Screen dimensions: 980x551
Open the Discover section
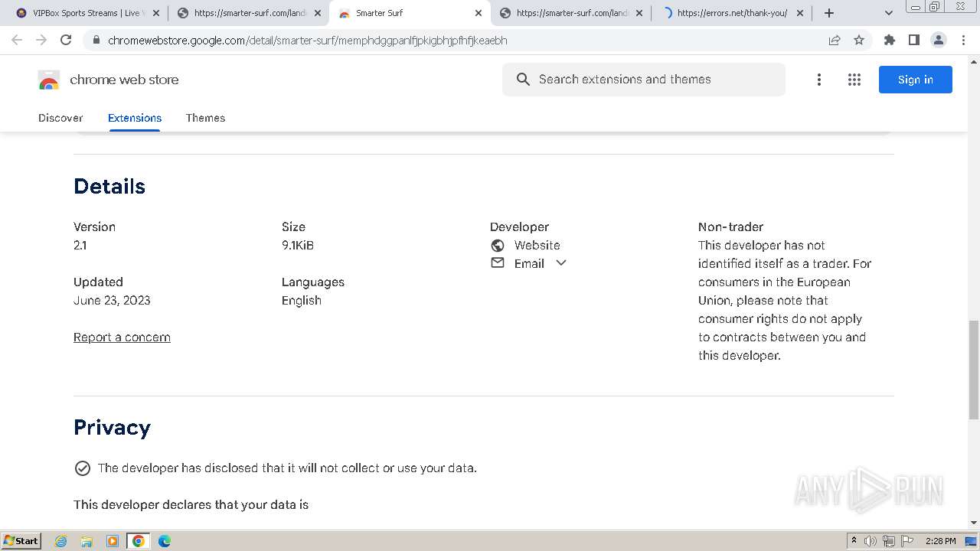(60, 118)
